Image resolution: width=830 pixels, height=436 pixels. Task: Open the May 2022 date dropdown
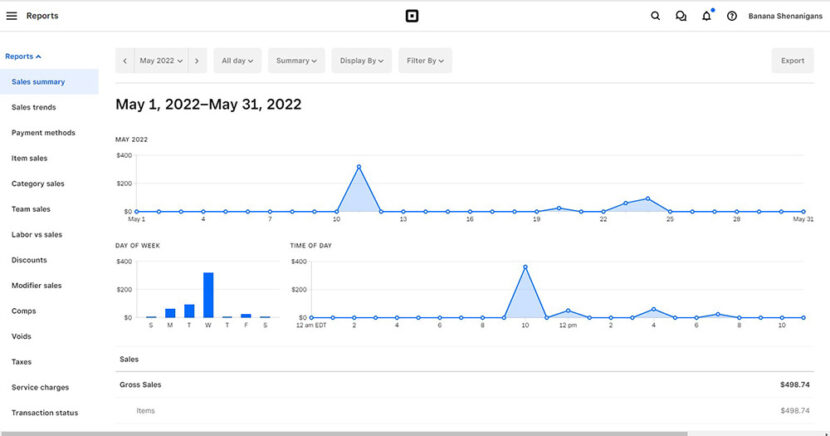[161, 61]
